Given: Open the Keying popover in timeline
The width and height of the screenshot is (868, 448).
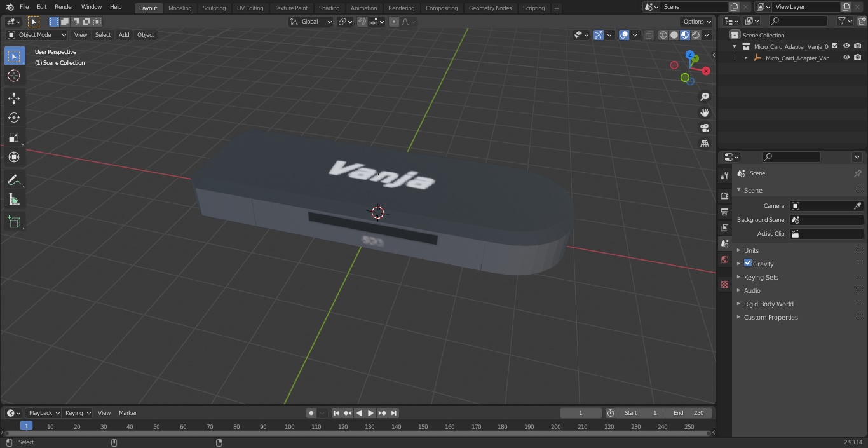Looking at the screenshot, I should tap(78, 413).
